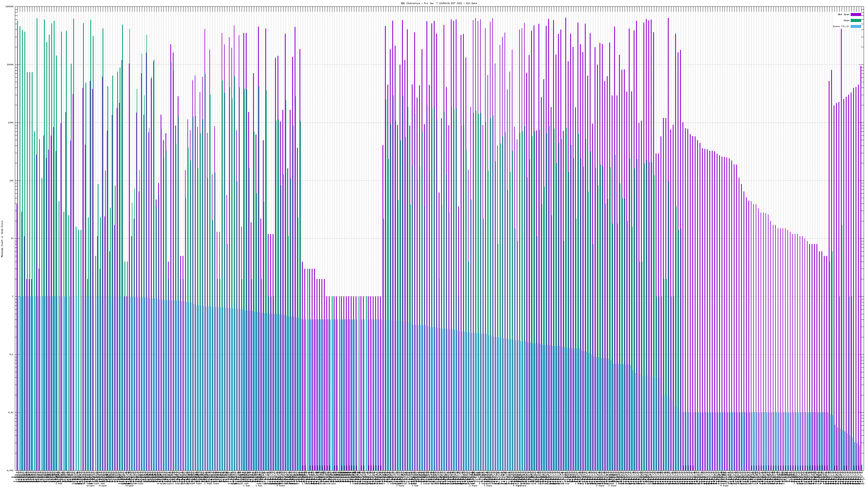Click the 0.1 y-axis tick label
This screenshot has height=488, width=868.
12,355
